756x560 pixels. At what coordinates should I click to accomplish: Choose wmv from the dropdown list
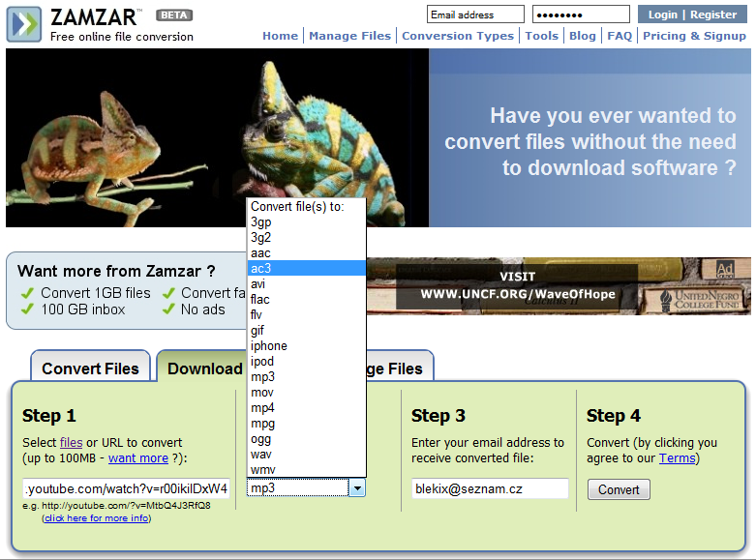pos(307,469)
